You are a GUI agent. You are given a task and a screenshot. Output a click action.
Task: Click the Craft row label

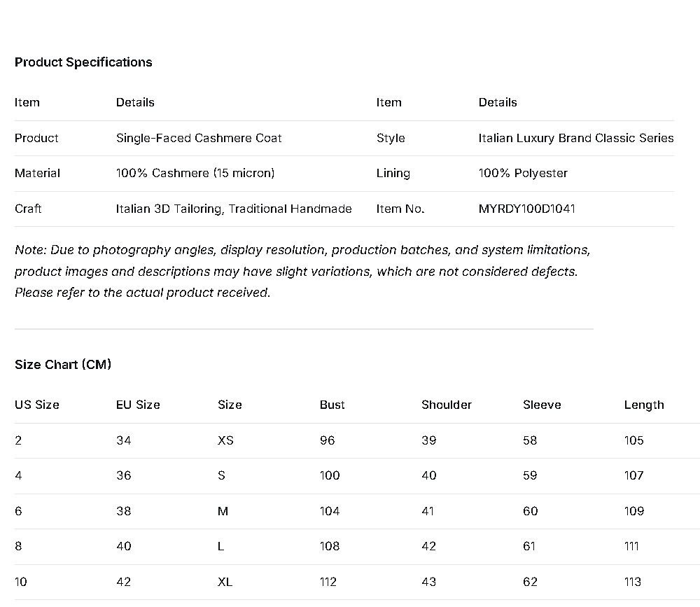28,209
